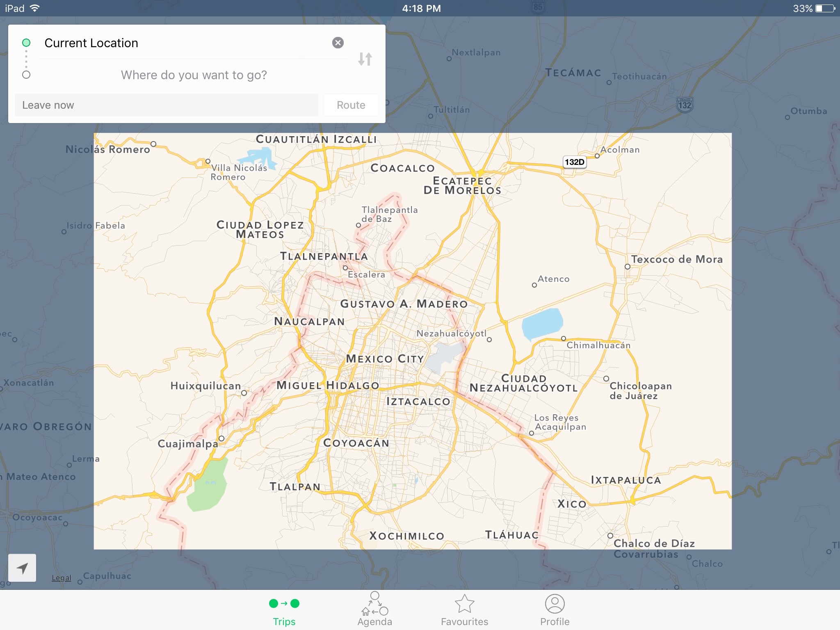Viewport: 840px width, 630px height.
Task: Open the Leave now time selector
Action: coord(166,105)
